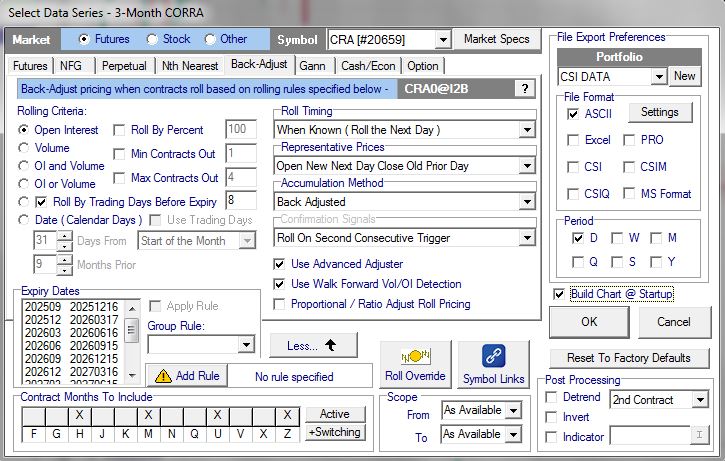Open the Symbol Links tool
This screenshot has width=725, height=461.
coord(492,364)
